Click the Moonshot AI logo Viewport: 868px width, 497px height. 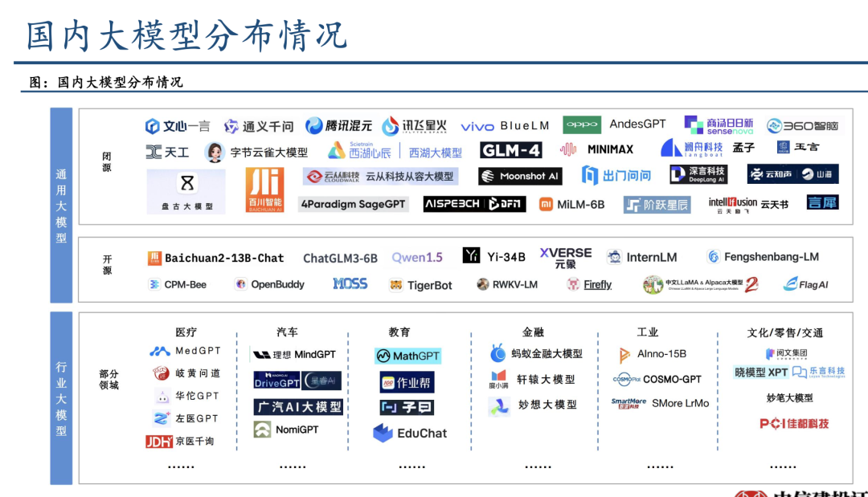pos(520,177)
